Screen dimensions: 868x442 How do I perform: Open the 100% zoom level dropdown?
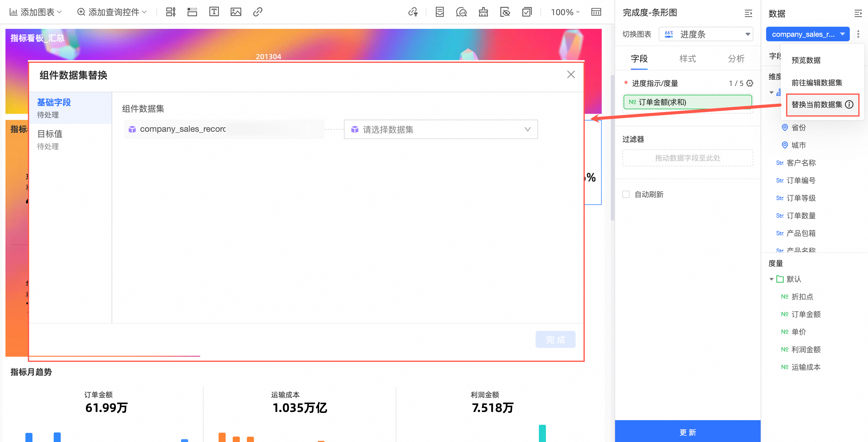(x=565, y=12)
